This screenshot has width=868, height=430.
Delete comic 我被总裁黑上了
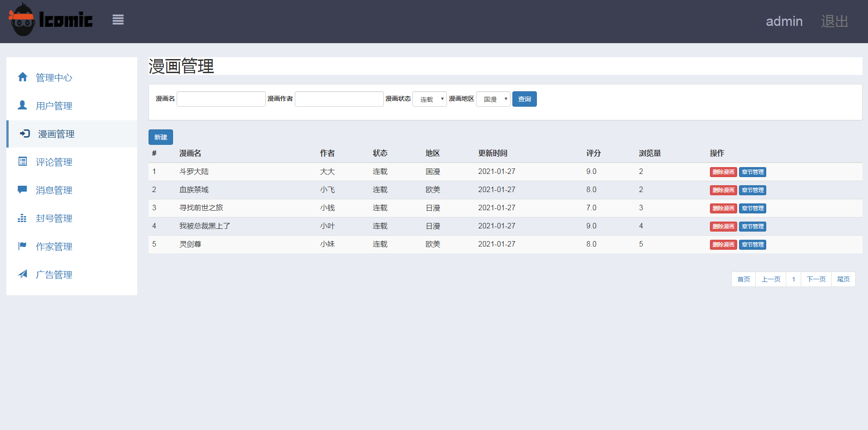724,227
